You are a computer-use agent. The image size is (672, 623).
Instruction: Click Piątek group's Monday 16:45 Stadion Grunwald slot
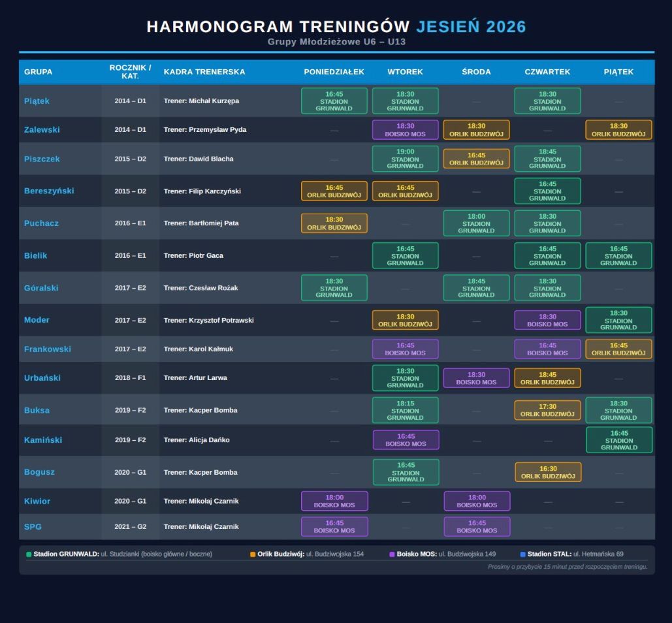click(x=334, y=101)
